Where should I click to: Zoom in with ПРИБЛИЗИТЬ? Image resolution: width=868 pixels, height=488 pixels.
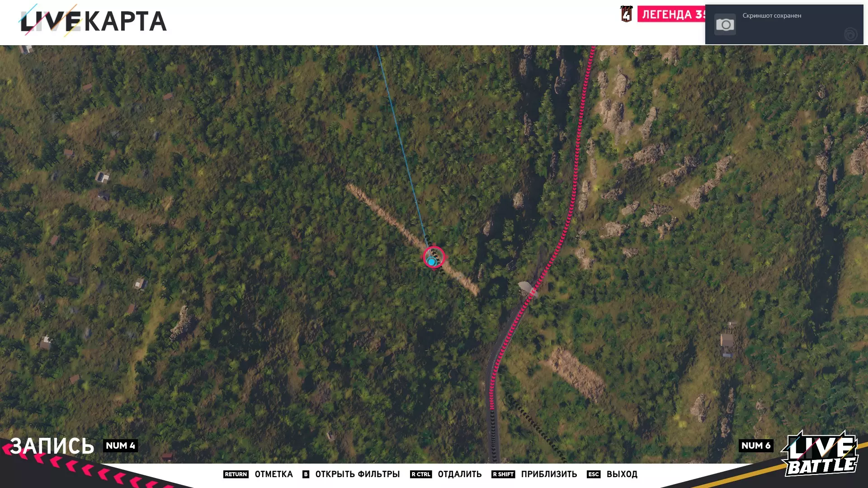[549, 474]
